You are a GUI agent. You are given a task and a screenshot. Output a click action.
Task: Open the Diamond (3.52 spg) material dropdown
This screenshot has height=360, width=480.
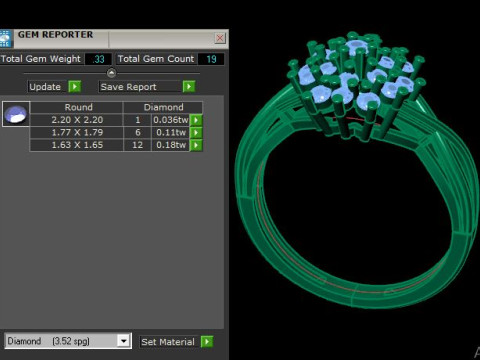(68, 341)
